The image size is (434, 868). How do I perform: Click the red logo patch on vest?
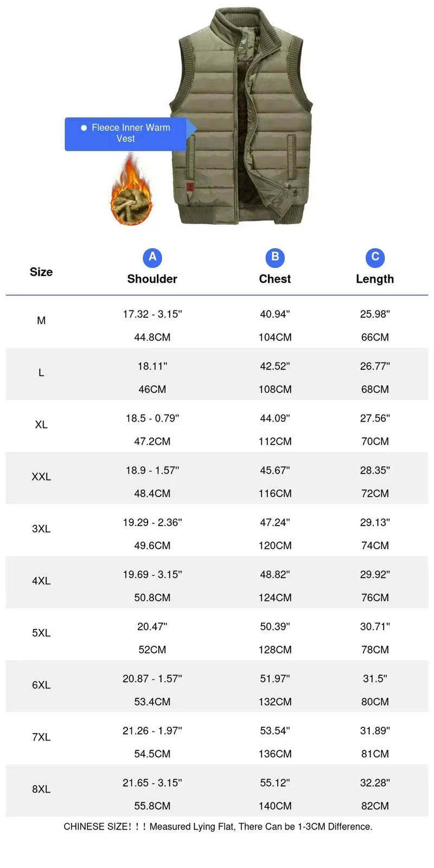point(190,187)
